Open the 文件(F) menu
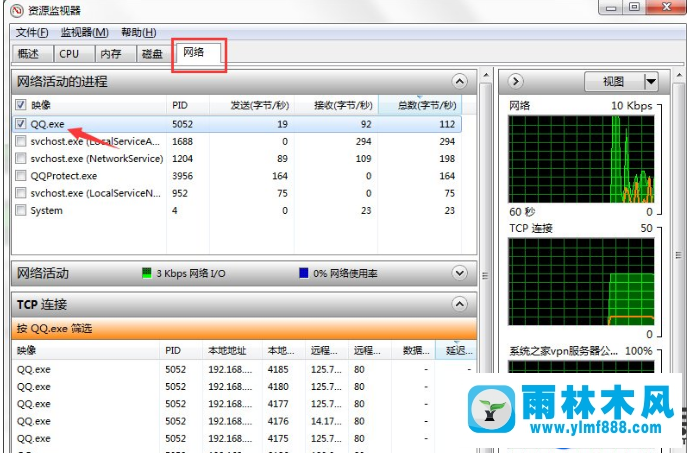Image resolution: width=687 pixels, height=453 pixels. point(32,32)
